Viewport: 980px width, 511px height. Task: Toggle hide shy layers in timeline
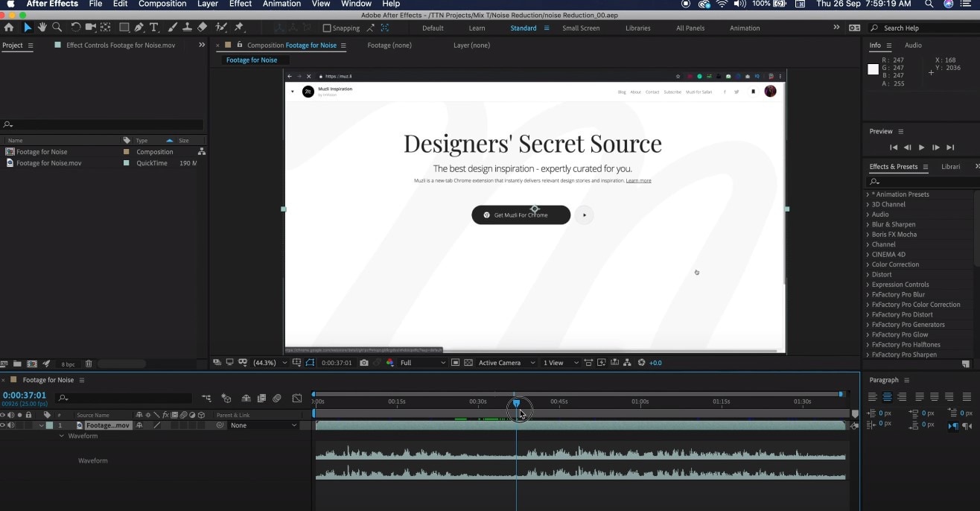(245, 399)
